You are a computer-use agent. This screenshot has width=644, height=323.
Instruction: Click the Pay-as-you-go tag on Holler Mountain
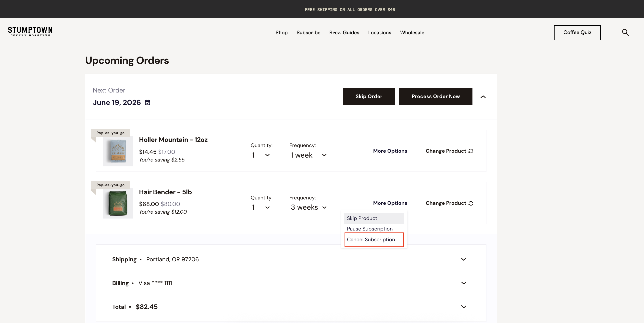(x=110, y=133)
